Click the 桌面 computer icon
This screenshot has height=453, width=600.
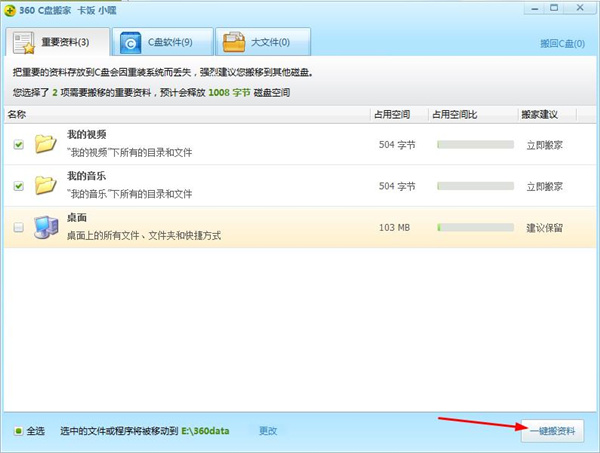coord(45,227)
